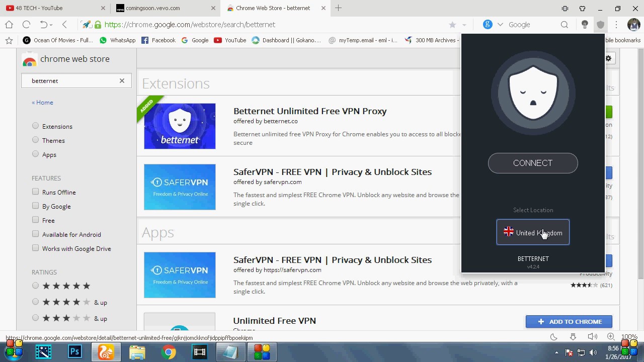Enable the By Google checkbox
The height and width of the screenshot is (362, 644).
click(x=35, y=206)
